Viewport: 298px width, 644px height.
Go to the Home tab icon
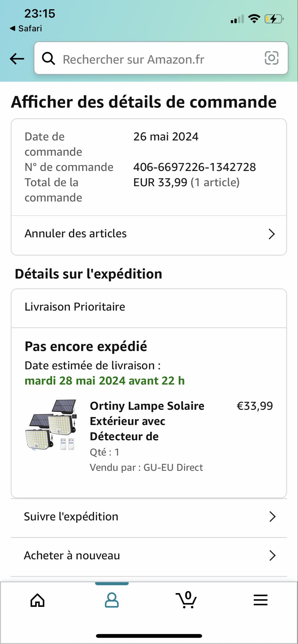pyautogui.click(x=37, y=600)
